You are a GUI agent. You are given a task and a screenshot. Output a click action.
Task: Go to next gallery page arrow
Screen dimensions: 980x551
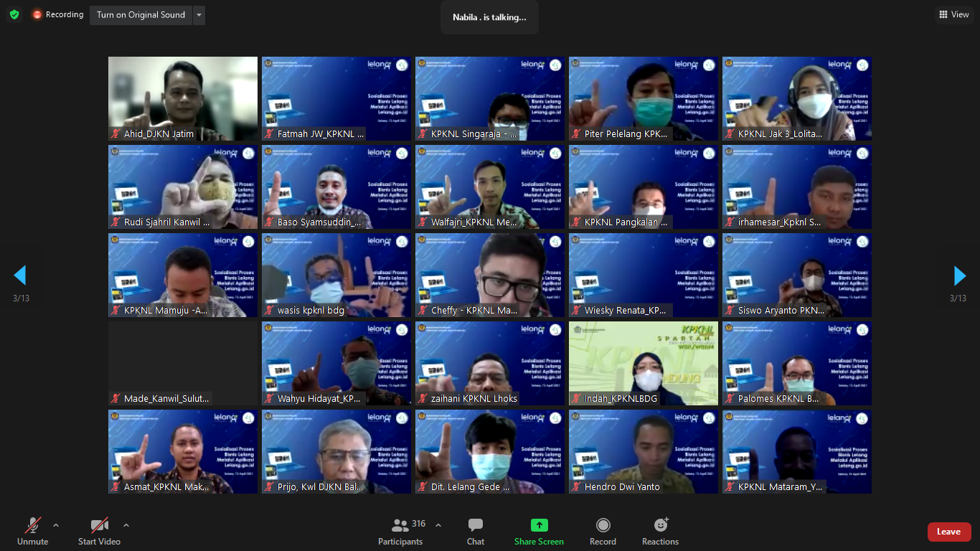[x=959, y=275]
